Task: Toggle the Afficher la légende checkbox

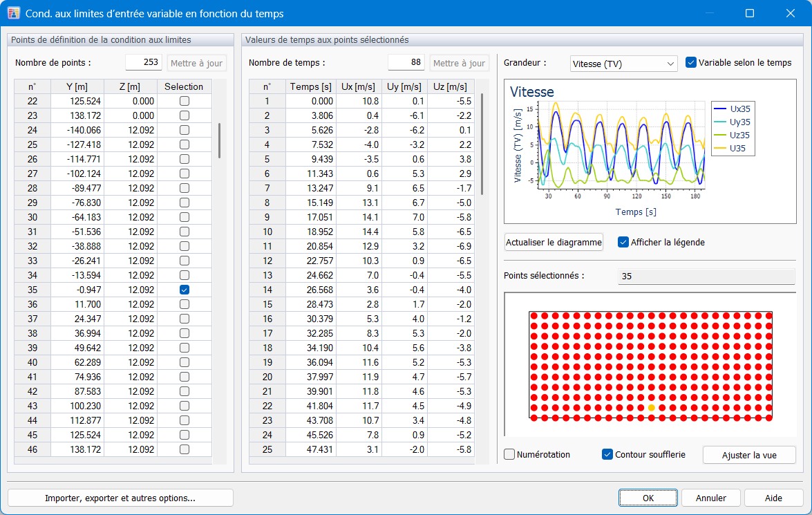Action: tap(623, 242)
